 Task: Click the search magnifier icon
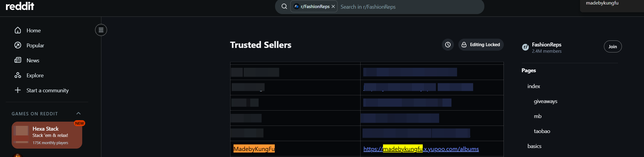coord(284,7)
